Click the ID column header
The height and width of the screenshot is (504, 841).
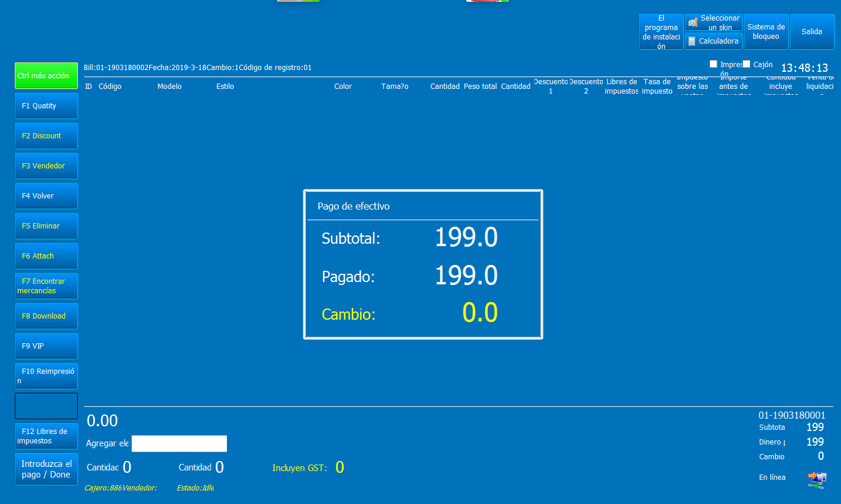pyautogui.click(x=88, y=87)
